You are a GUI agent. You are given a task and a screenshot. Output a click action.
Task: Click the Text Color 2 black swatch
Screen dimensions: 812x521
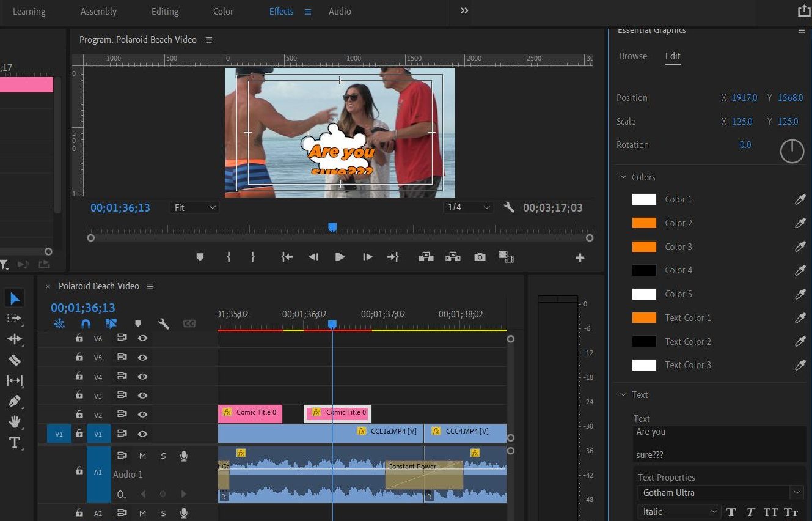[644, 342]
